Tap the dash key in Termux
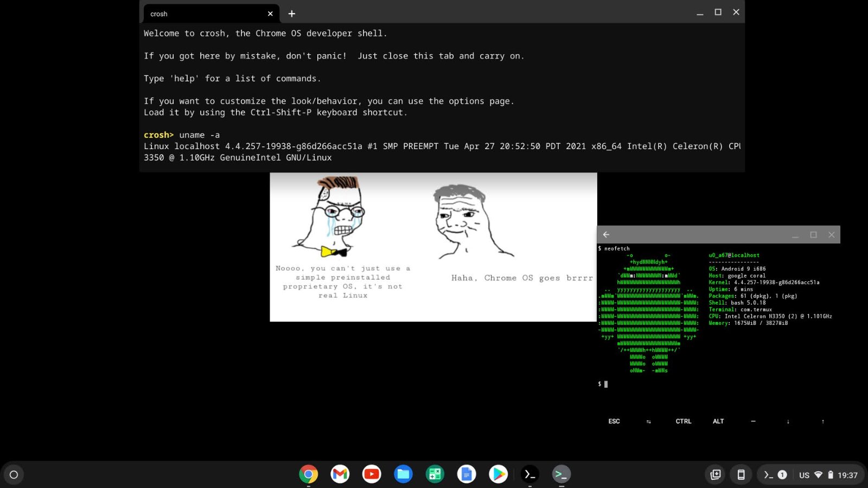Image resolution: width=868 pixels, height=488 pixels. pyautogui.click(x=753, y=421)
